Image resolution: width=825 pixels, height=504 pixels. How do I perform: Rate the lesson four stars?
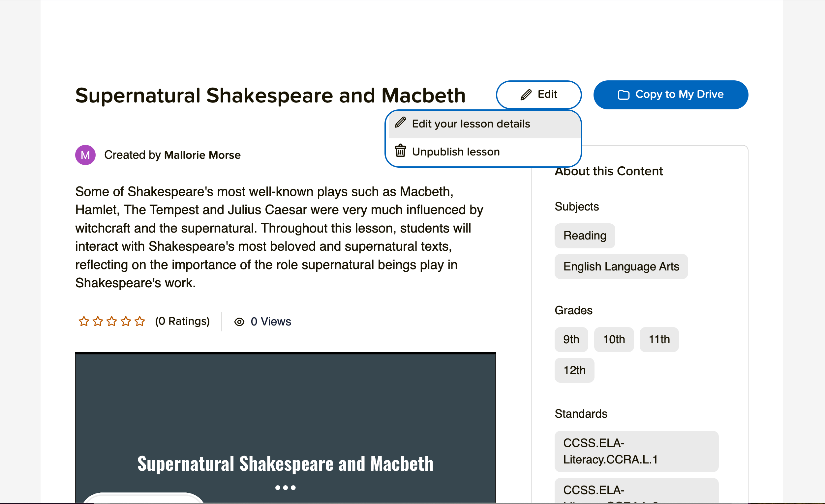tap(126, 322)
